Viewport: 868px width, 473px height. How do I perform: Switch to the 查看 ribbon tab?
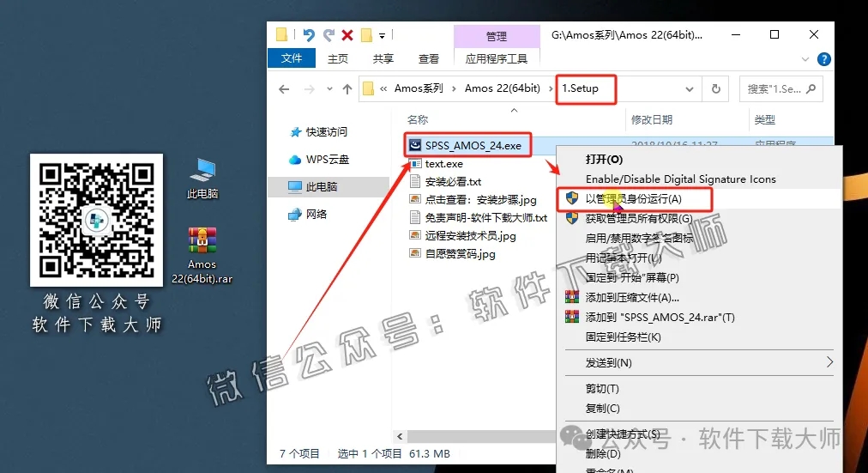(429, 58)
